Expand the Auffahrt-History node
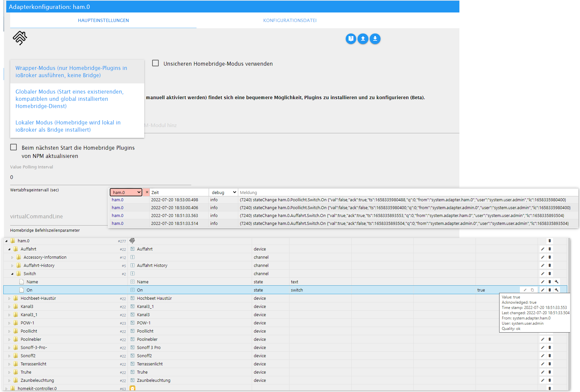Viewport: 580px width, 392px height. (x=12, y=266)
